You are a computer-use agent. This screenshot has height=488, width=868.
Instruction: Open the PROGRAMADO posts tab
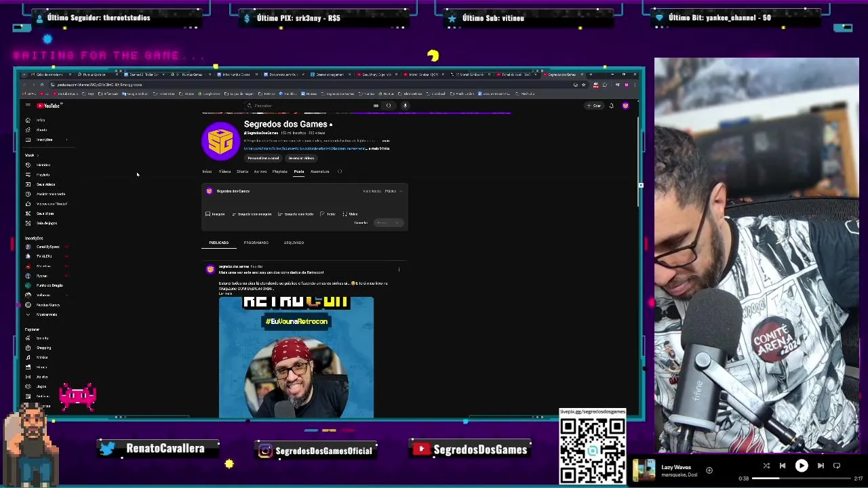(x=256, y=243)
